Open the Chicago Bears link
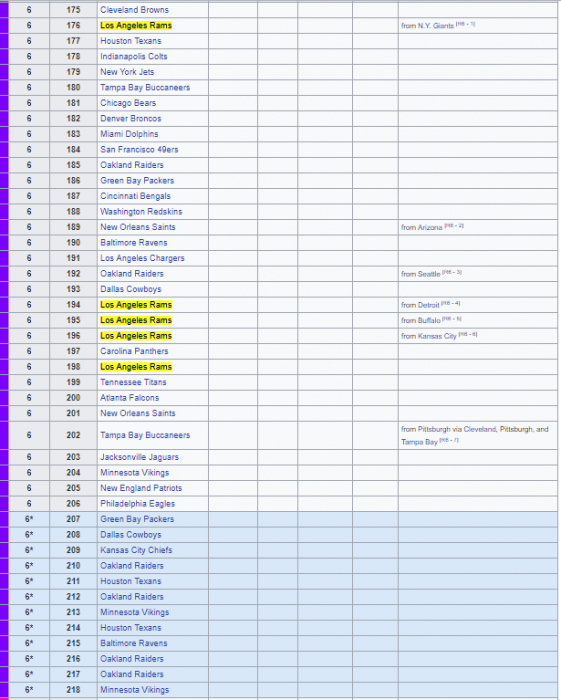Viewport: 561px width, 700px height. (x=128, y=103)
